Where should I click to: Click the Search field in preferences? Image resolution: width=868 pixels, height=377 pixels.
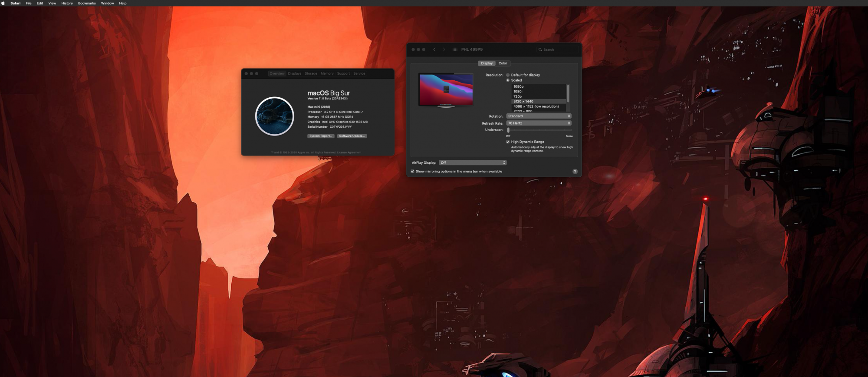coord(558,50)
